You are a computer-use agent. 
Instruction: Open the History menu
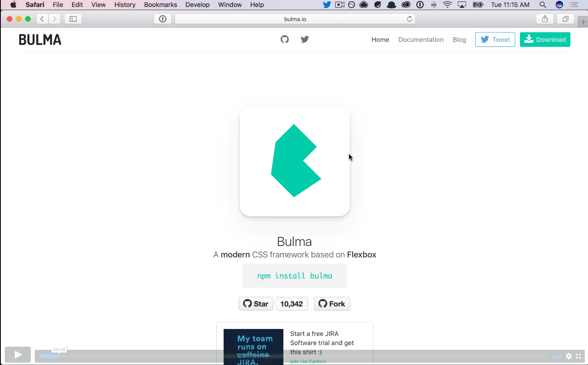pyautogui.click(x=125, y=5)
